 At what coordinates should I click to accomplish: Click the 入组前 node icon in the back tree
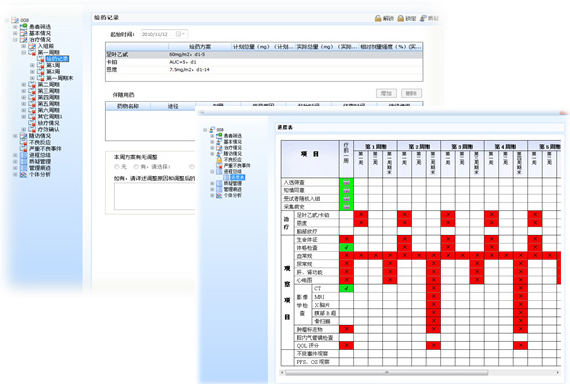[32, 46]
